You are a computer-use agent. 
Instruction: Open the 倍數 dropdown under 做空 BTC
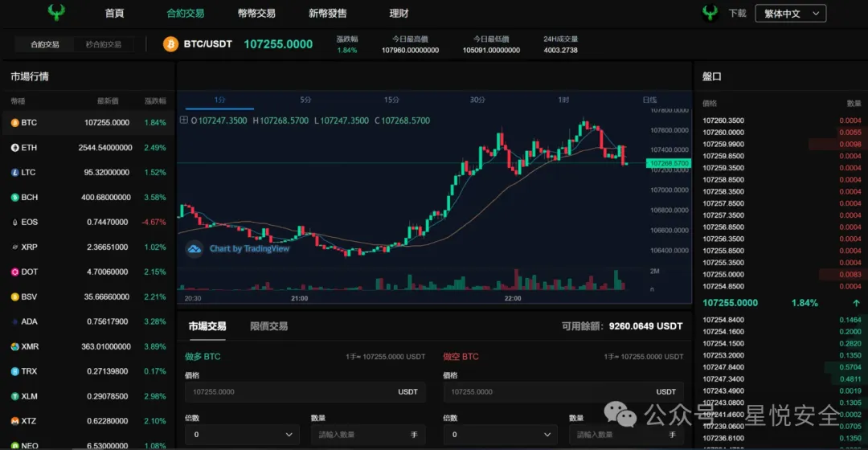tap(501, 435)
